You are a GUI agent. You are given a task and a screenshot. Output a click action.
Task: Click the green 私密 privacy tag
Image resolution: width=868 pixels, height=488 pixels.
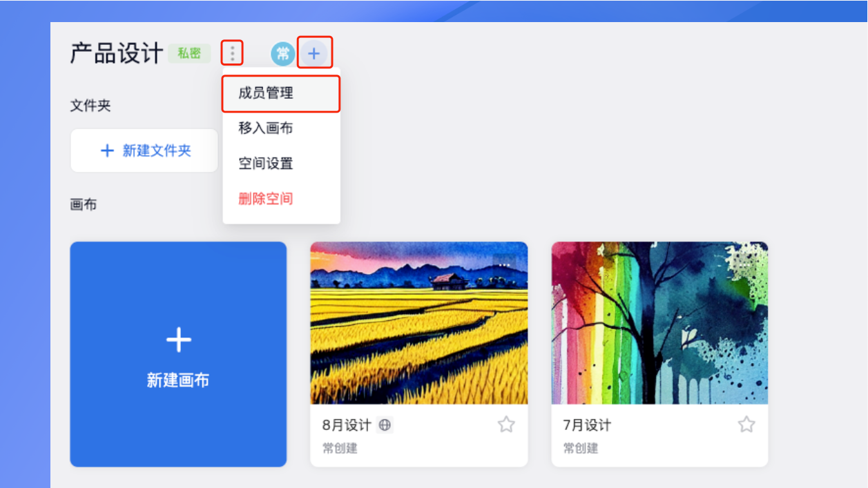pyautogui.click(x=189, y=53)
